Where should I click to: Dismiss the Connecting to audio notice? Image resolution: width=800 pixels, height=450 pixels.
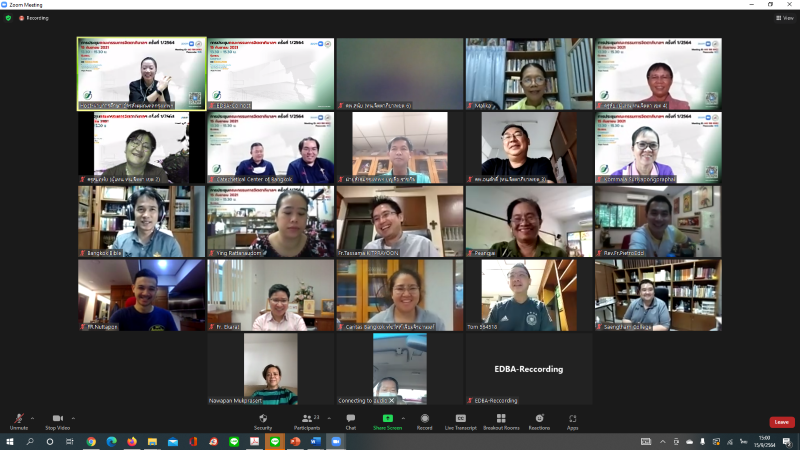392,401
